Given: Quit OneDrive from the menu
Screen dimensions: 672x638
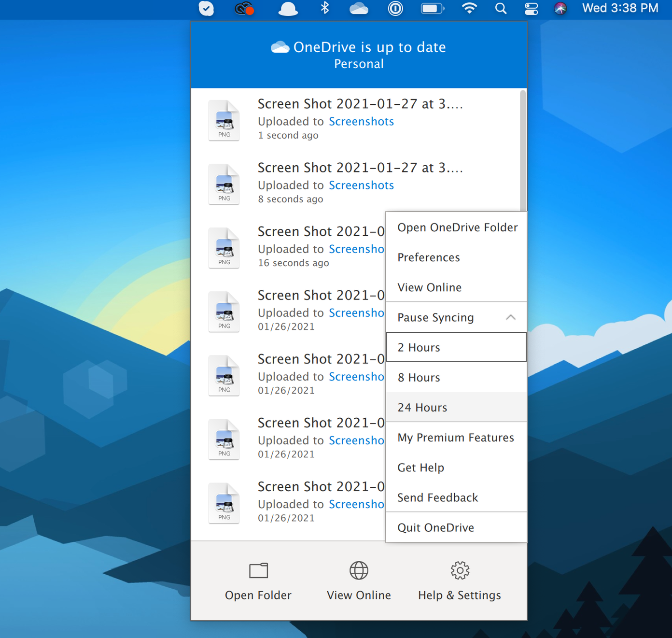Looking at the screenshot, I should (x=435, y=527).
